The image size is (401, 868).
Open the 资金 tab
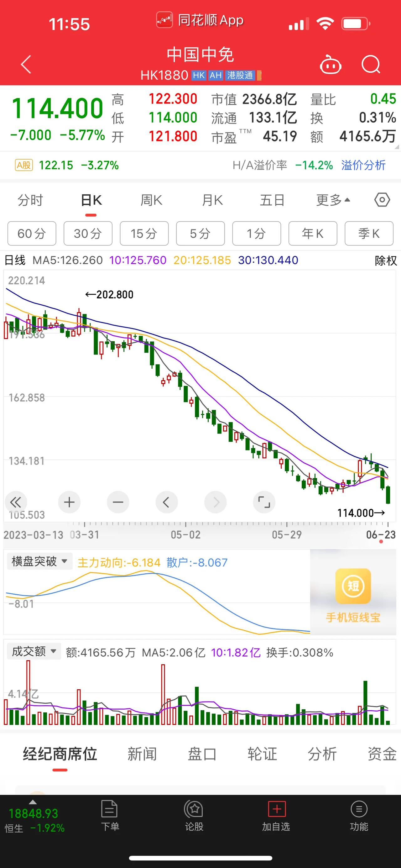tap(382, 754)
